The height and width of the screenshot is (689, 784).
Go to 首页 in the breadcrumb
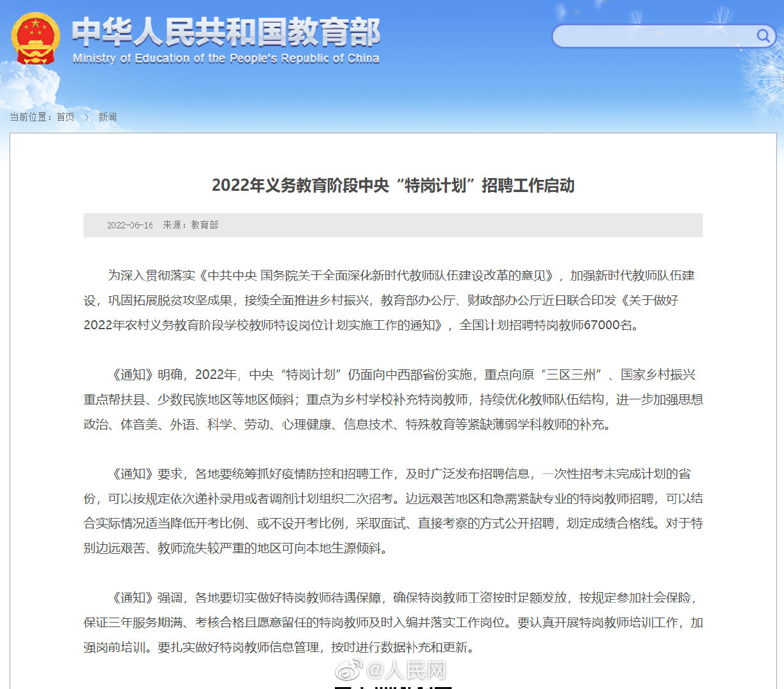[x=65, y=117]
